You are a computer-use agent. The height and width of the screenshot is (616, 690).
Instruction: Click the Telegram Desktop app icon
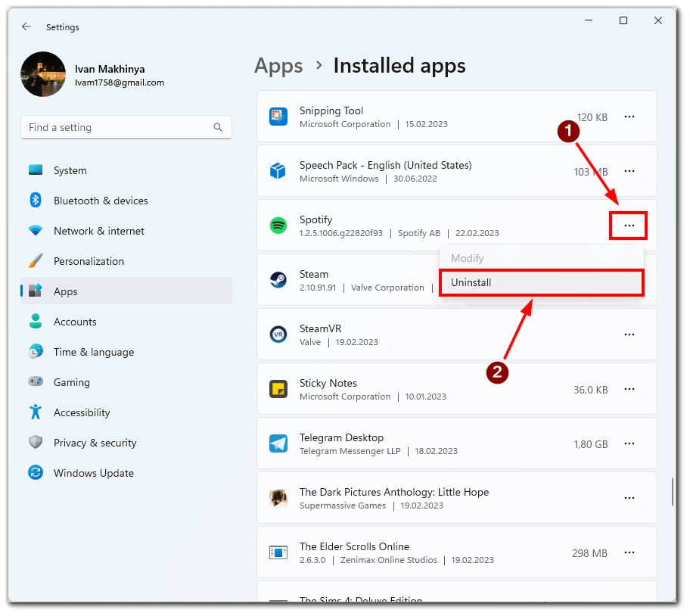(x=279, y=444)
